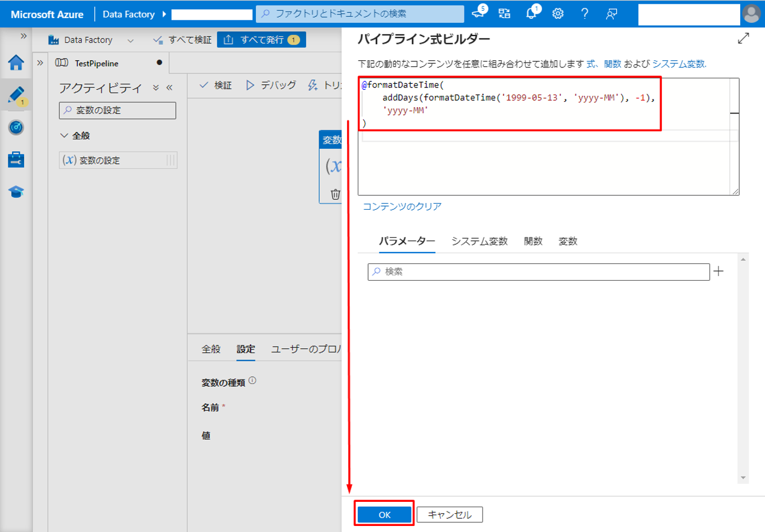This screenshot has width=765, height=532.
Task: Collapse the 全般 activities group
Action: (x=65, y=136)
